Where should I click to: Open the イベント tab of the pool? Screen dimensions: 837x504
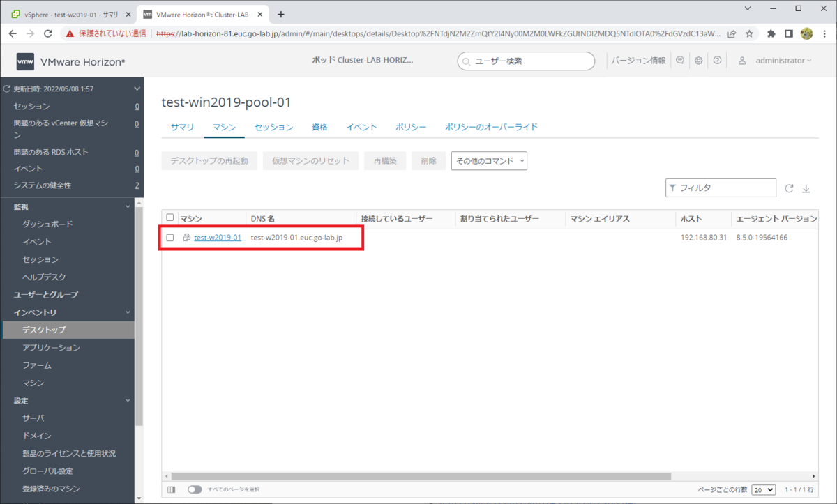pyautogui.click(x=361, y=128)
